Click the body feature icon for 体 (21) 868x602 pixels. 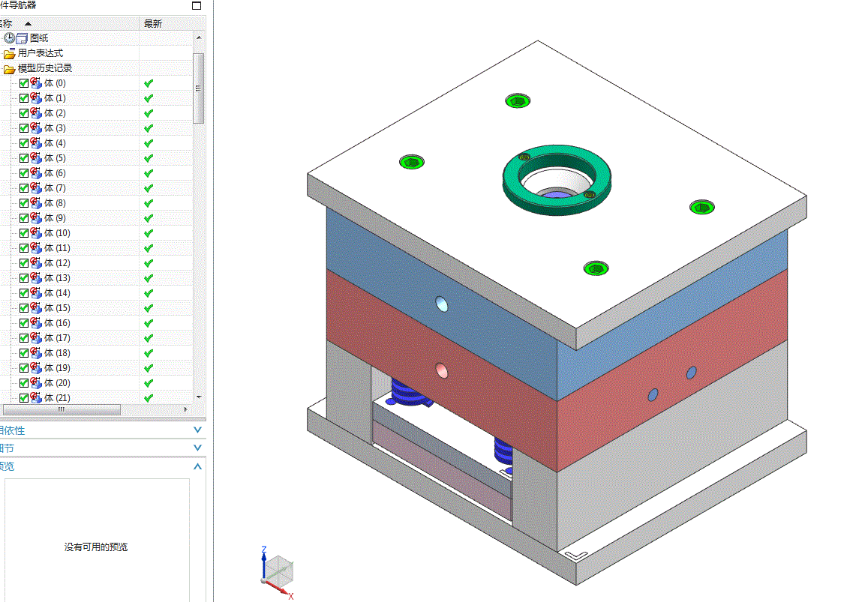pyautogui.click(x=36, y=397)
